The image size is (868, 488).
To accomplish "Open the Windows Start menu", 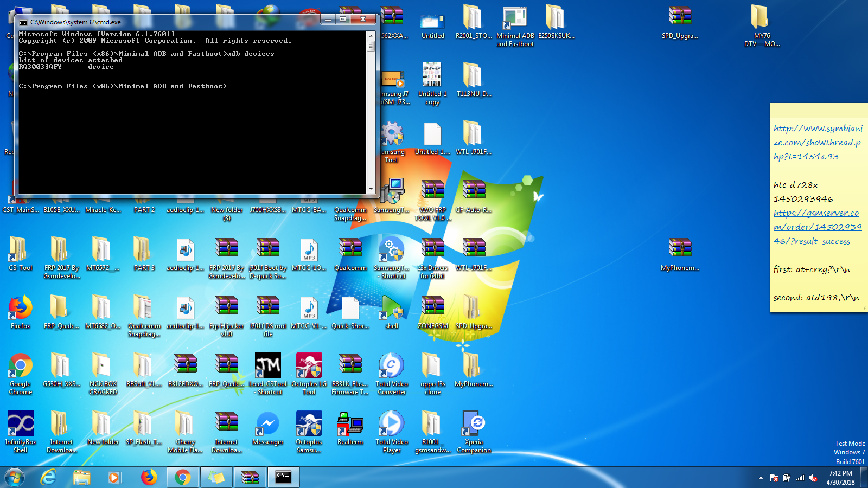I will (x=15, y=477).
